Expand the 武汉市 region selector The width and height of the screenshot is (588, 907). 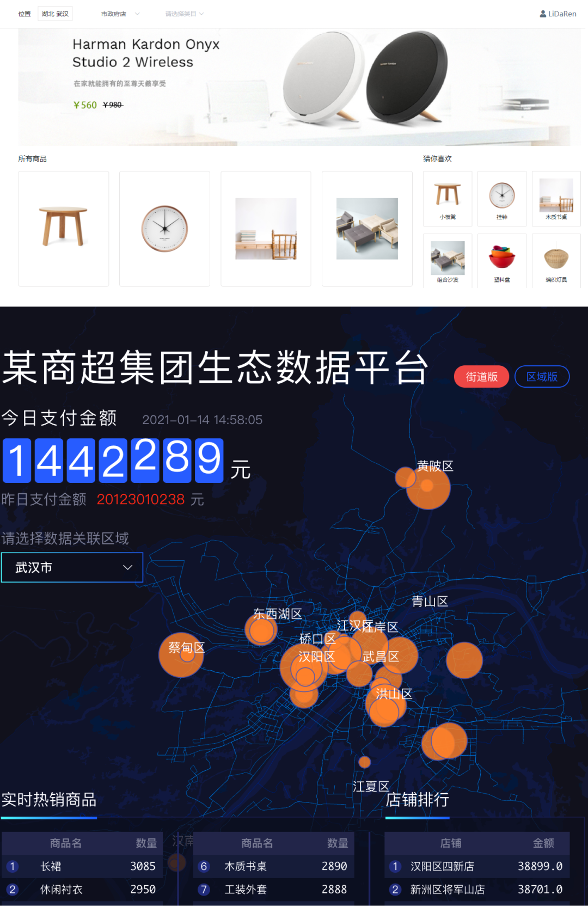[x=72, y=567]
